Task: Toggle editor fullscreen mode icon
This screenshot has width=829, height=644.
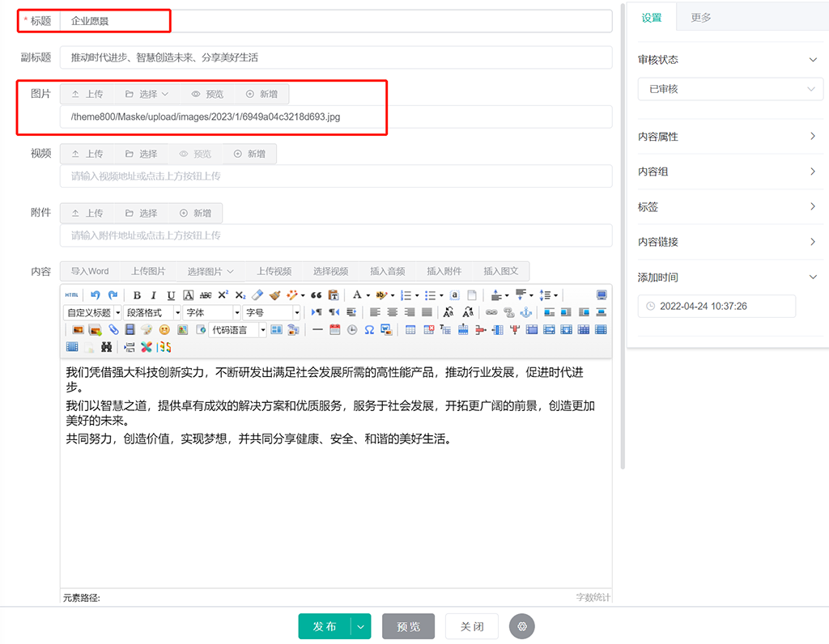Action: 602,295
